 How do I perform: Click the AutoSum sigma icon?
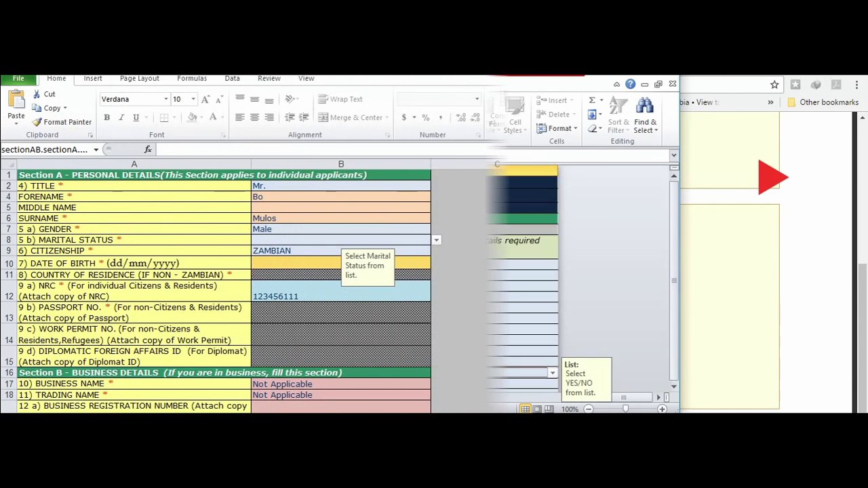coord(592,100)
